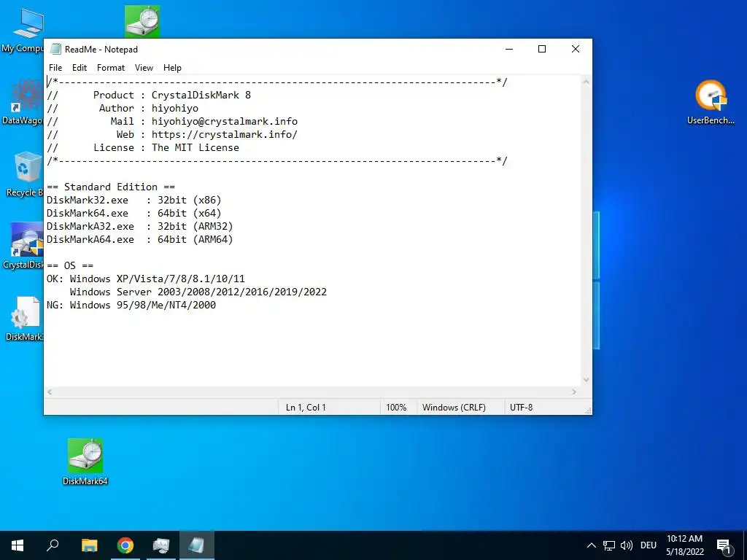Open network status tray icon

pyautogui.click(x=609, y=545)
